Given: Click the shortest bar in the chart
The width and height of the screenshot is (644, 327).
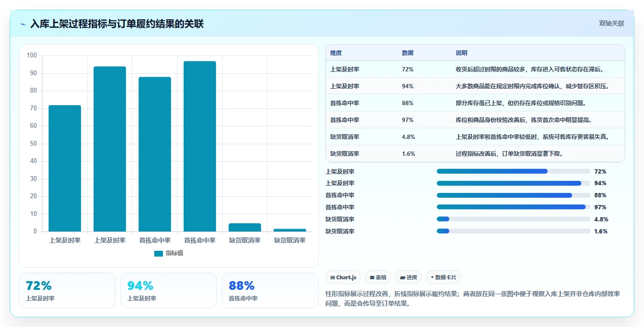Looking at the screenshot, I should pyautogui.click(x=290, y=230).
